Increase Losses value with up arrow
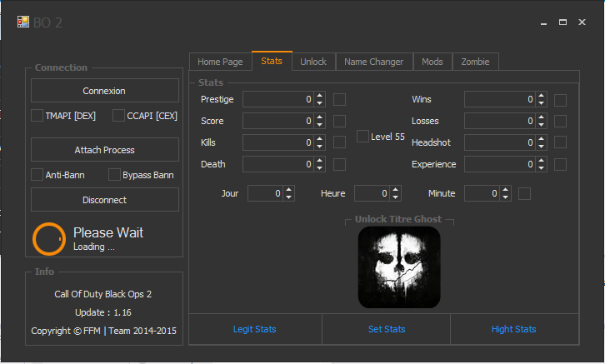This screenshot has height=364, width=605. [542, 117]
